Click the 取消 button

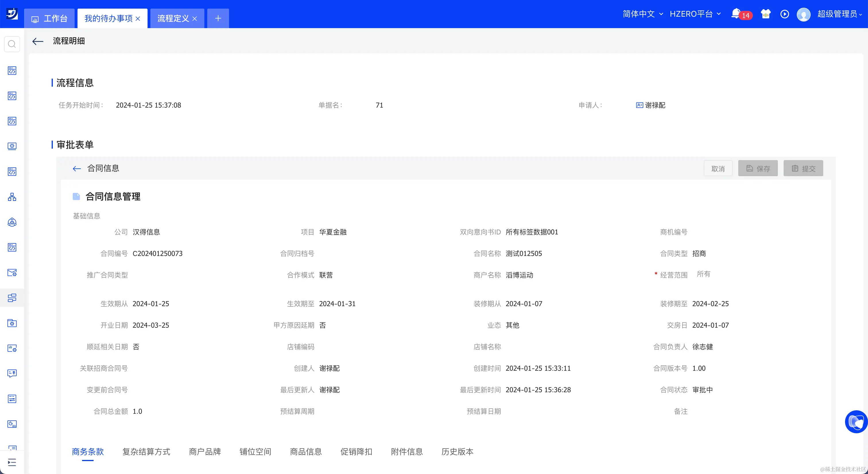(x=718, y=168)
